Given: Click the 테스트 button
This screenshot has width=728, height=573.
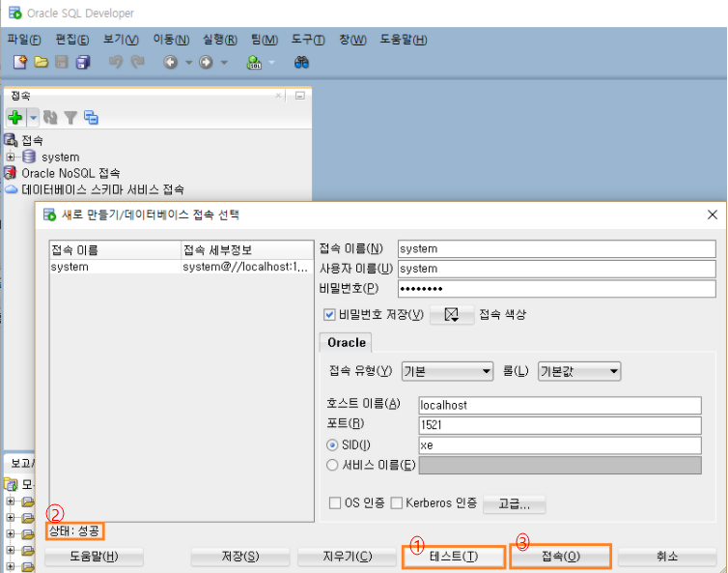Looking at the screenshot, I should coord(454,557).
